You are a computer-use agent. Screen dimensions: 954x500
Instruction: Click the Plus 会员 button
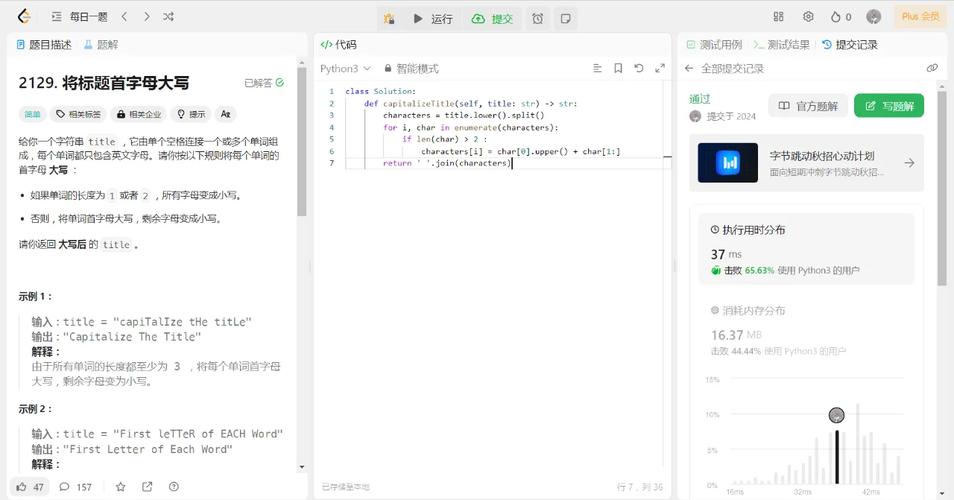pos(920,17)
